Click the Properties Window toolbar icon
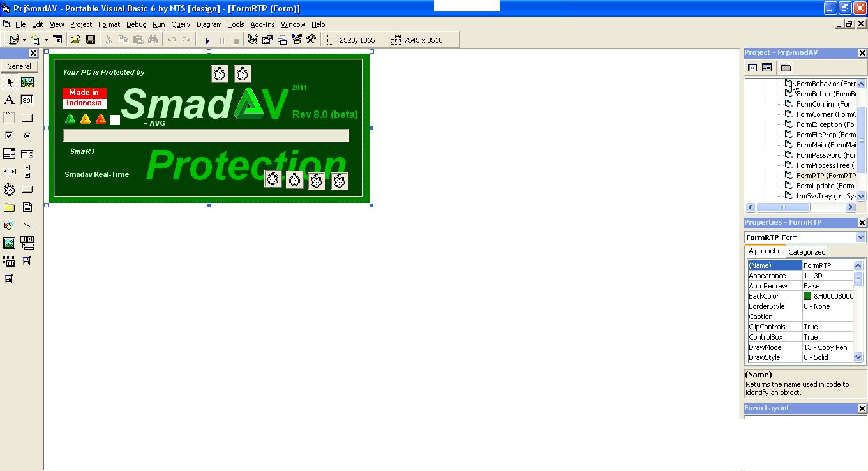868x471 pixels. pyautogui.click(x=267, y=40)
